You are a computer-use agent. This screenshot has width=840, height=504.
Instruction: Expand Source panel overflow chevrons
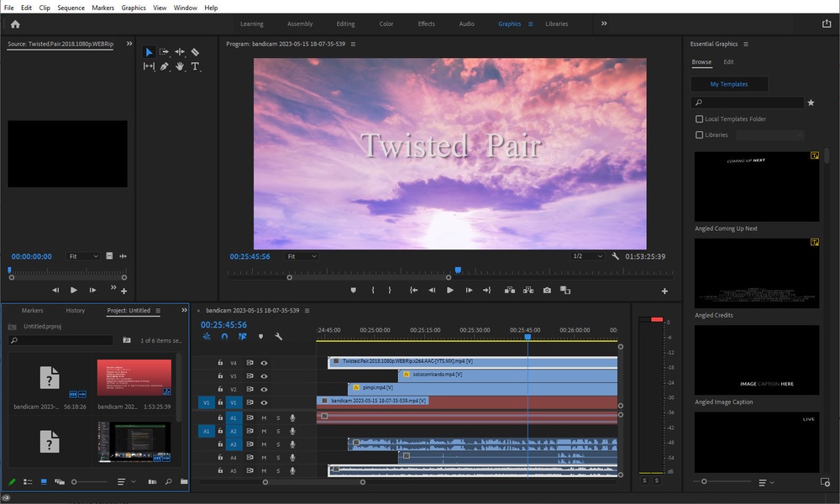(x=129, y=44)
